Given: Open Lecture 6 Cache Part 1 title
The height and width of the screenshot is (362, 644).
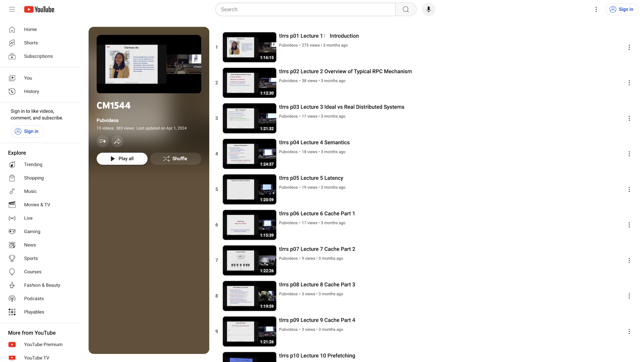Looking at the screenshot, I should (x=317, y=214).
